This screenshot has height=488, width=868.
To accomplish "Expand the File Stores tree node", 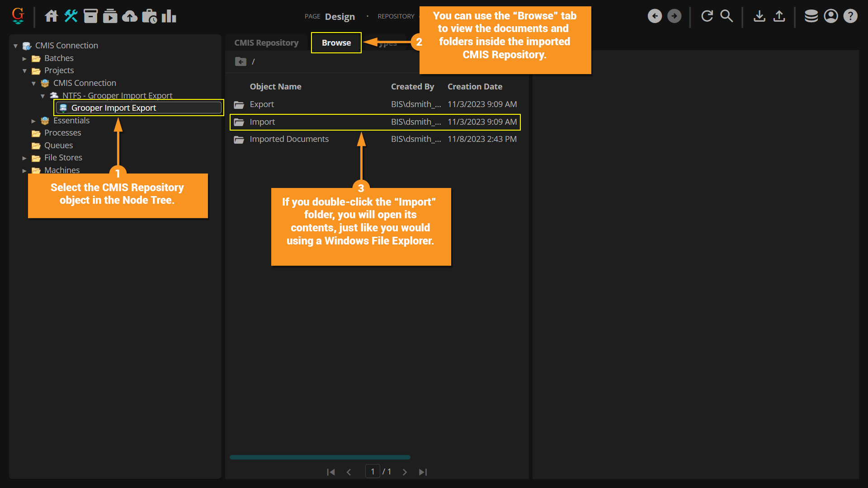I will 24,158.
